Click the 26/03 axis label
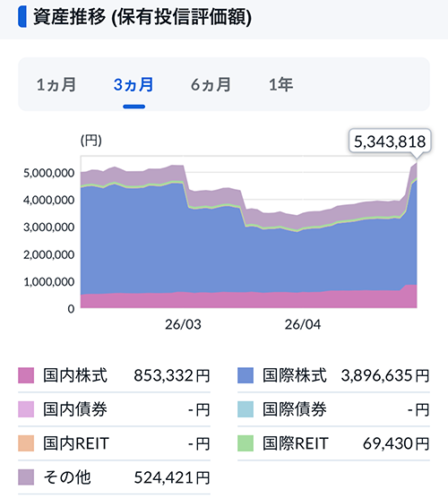Image resolution: width=448 pixels, height=498 pixels. [x=183, y=324]
